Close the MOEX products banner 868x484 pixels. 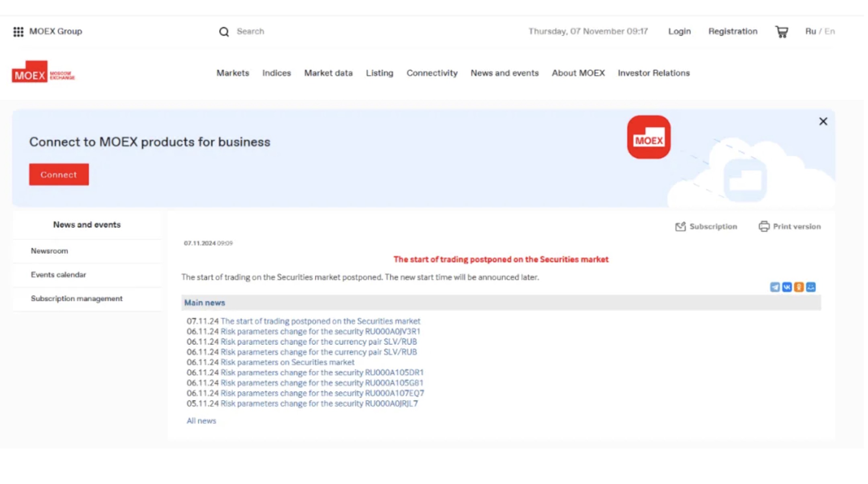pos(823,121)
